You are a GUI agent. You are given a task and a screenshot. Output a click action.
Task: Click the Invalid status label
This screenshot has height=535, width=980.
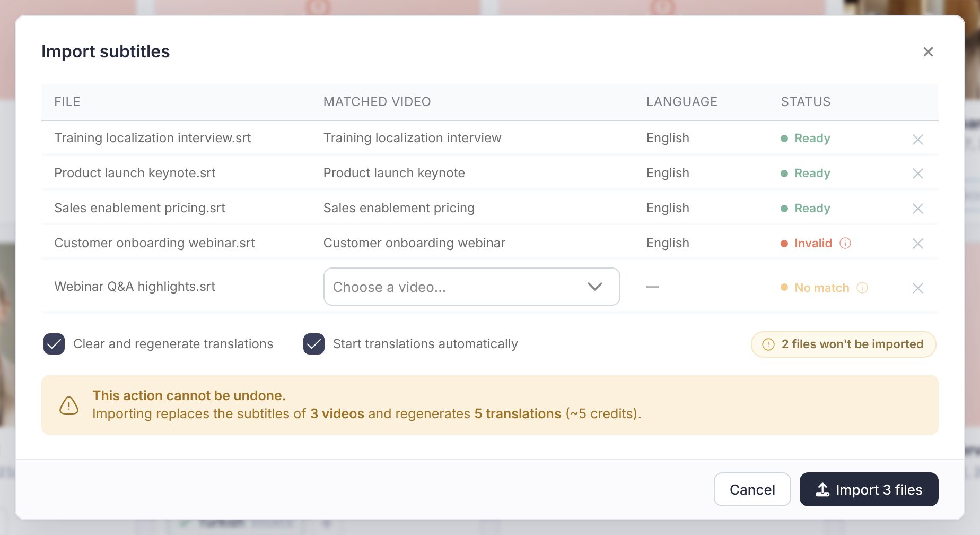pos(813,243)
